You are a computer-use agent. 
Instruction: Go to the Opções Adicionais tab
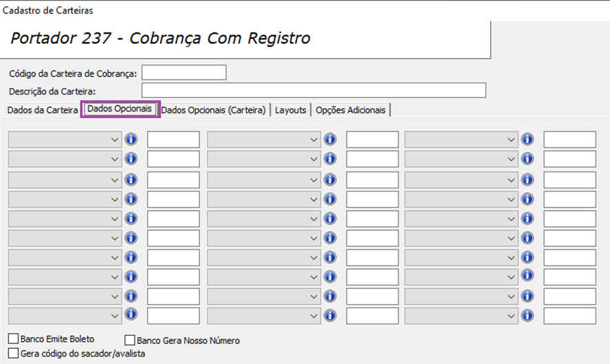click(x=351, y=110)
